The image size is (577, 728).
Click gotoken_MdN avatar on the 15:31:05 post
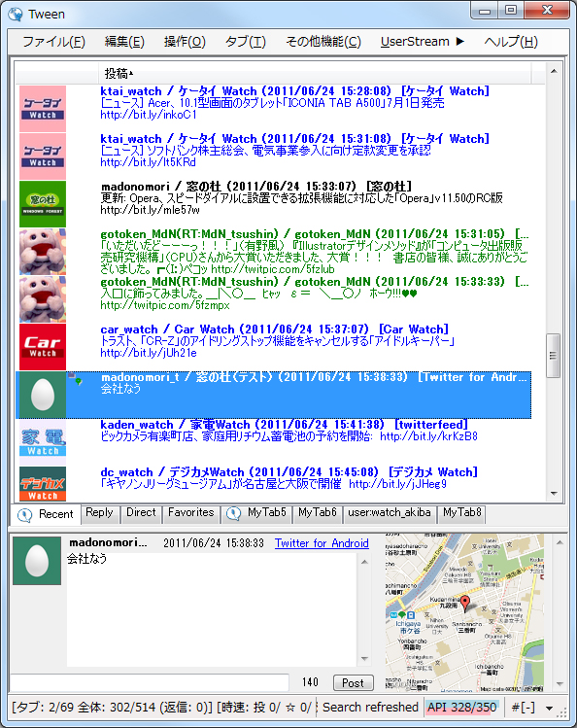pos(43,252)
